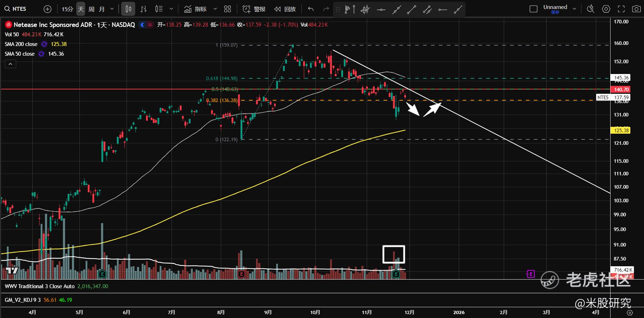The image size is (644, 318).
Task: Open chart settings hexagon icon
Action: click(606, 9)
